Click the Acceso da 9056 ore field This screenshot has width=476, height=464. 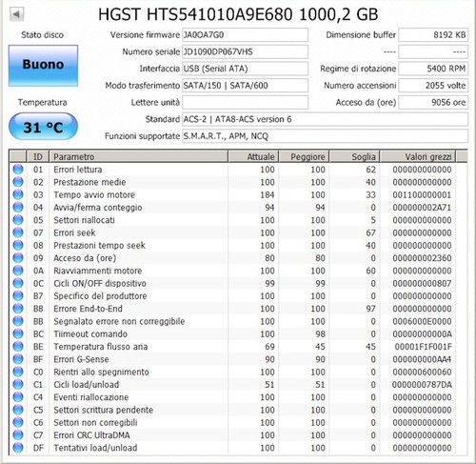click(x=433, y=102)
